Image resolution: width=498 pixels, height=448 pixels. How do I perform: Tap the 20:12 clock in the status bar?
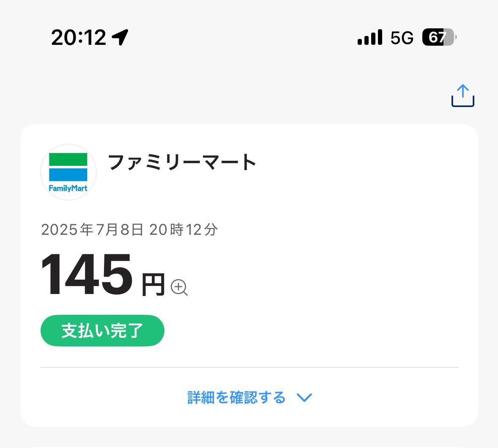pyautogui.click(x=79, y=38)
